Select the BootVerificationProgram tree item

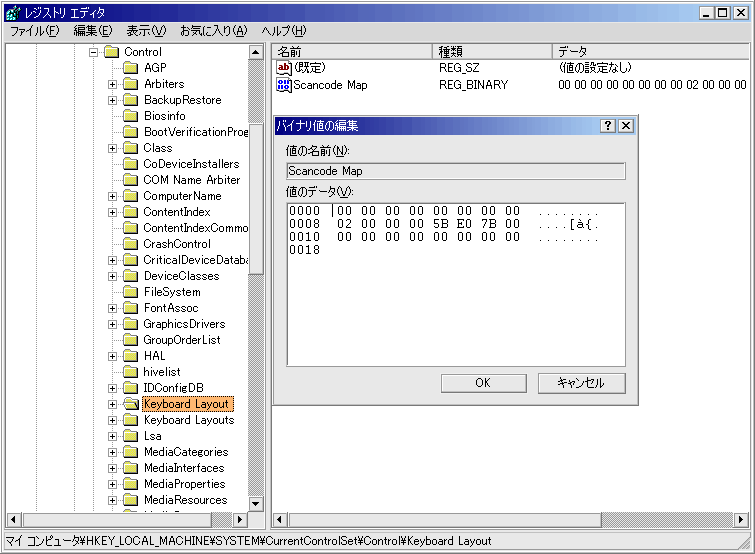click(x=195, y=132)
